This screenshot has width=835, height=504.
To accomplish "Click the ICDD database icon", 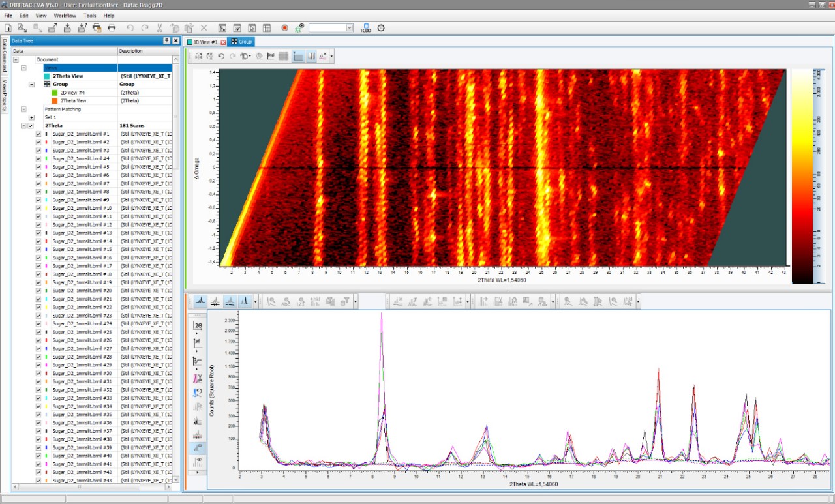I will coord(366,28).
